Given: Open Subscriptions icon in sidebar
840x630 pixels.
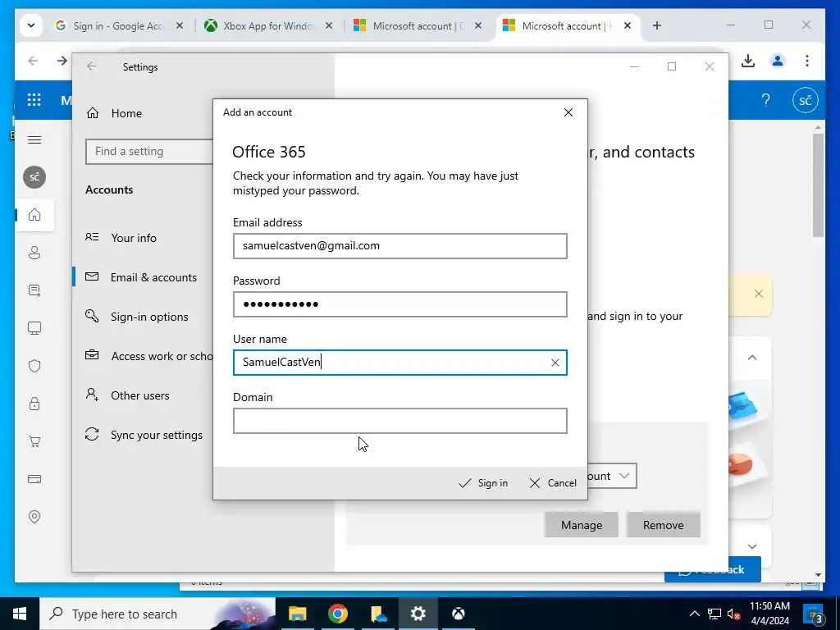Looking at the screenshot, I should click(34, 290).
